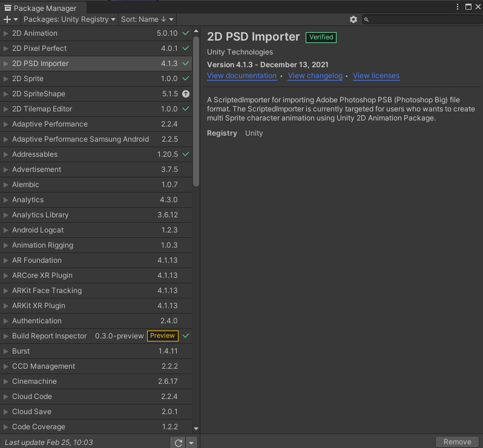Select the Authentication package
Viewport: 483px width, 448px height.
pyautogui.click(x=96, y=321)
